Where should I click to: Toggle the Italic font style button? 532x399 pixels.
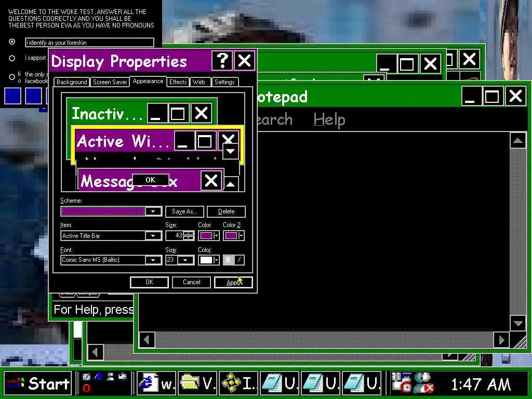tap(239, 260)
